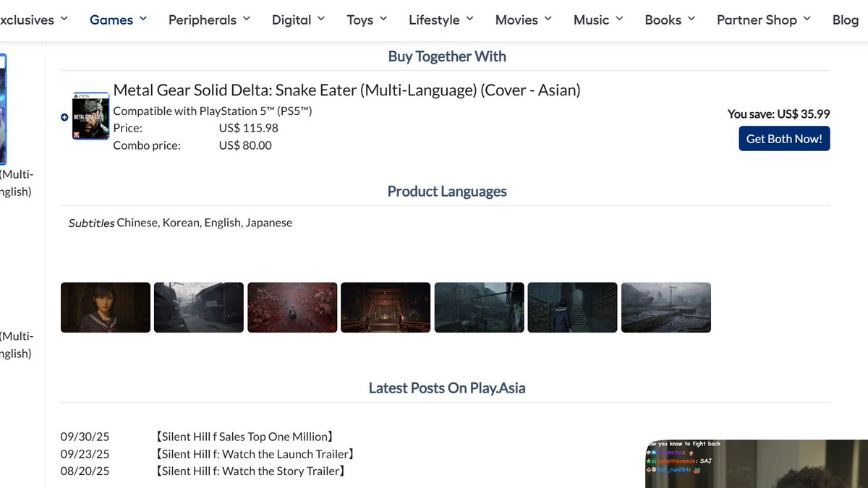
Task: Click the Buy Together With heading
Action: click(447, 56)
